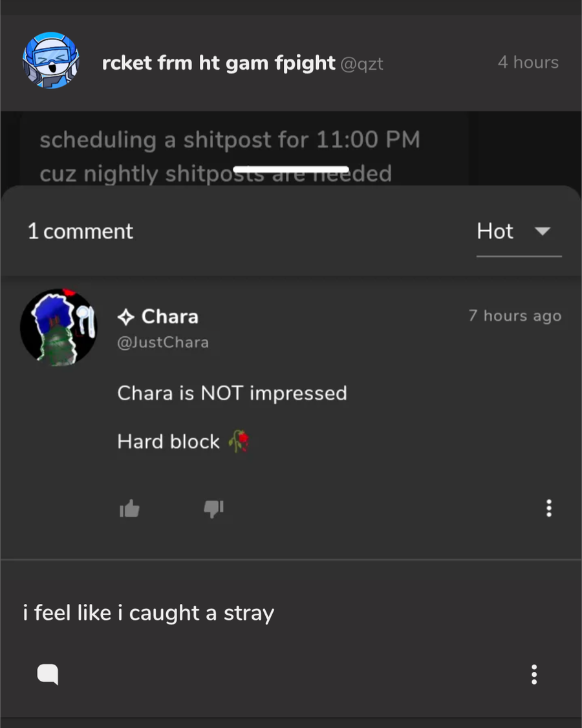Tap the "1 comment" header label
Viewport: 582px width, 728px height.
[80, 231]
